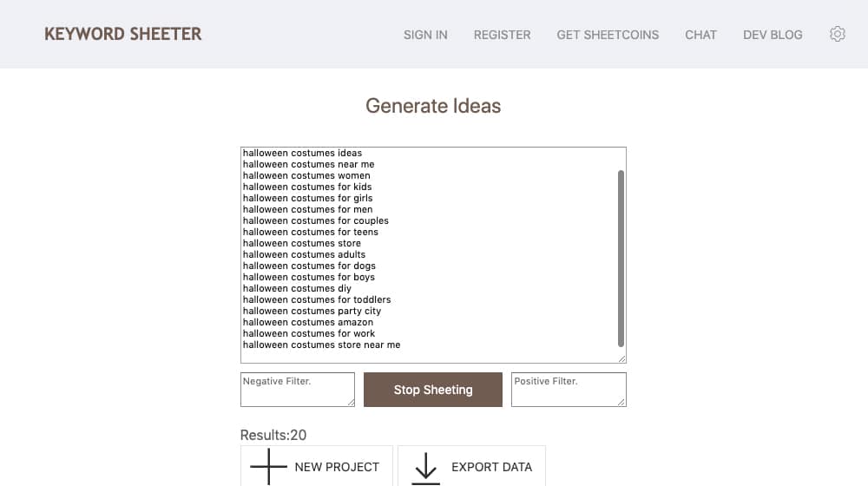Open the Sign In page
This screenshot has height=486, width=868.
[425, 35]
